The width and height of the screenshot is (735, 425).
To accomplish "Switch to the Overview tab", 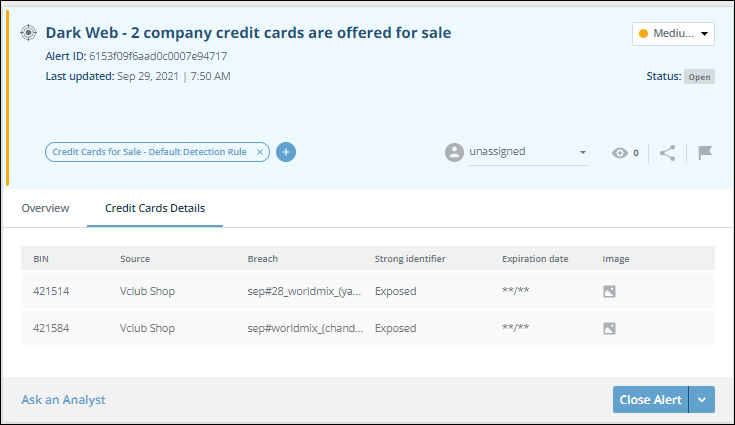I will 45,208.
